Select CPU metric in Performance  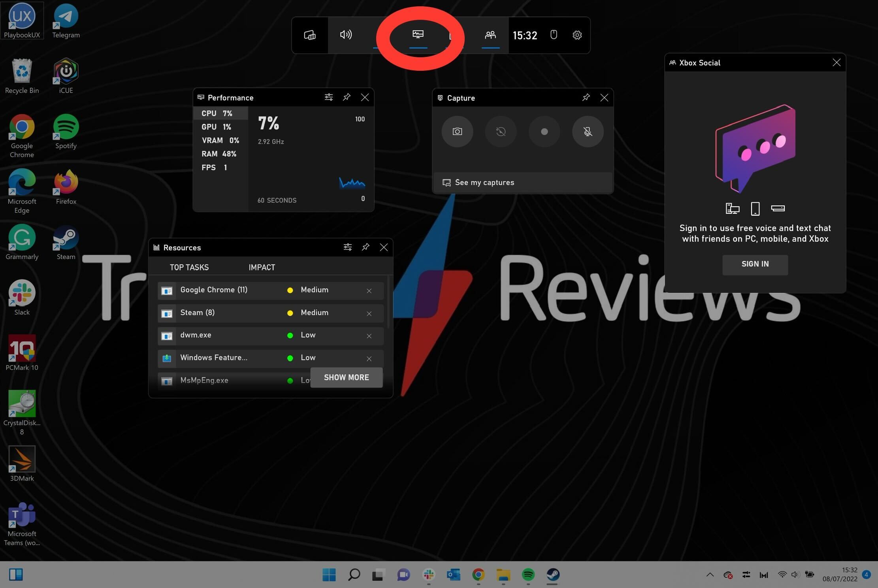tap(220, 113)
